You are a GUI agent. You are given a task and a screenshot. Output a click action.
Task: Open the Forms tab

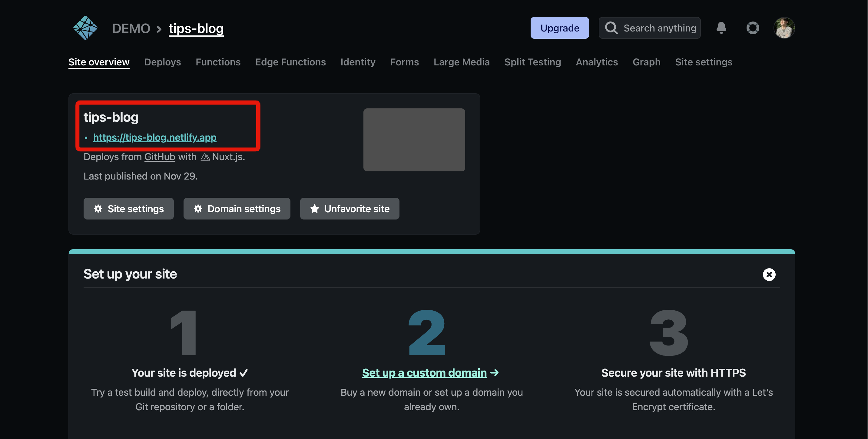point(404,62)
